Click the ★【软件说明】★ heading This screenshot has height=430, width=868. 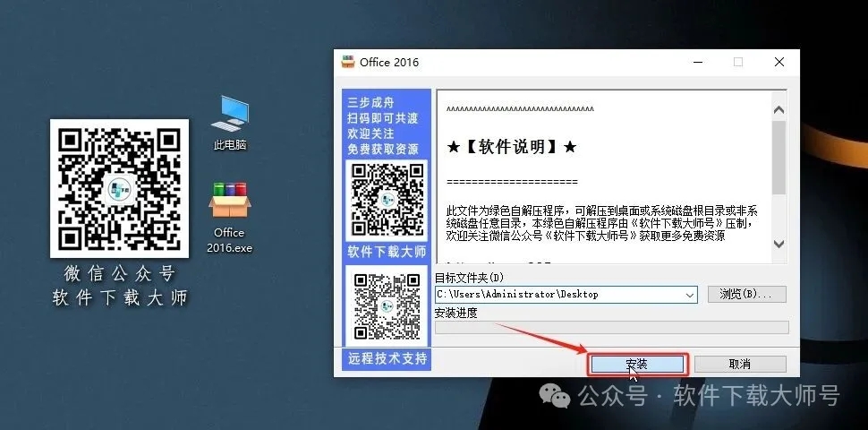point(512,148)
